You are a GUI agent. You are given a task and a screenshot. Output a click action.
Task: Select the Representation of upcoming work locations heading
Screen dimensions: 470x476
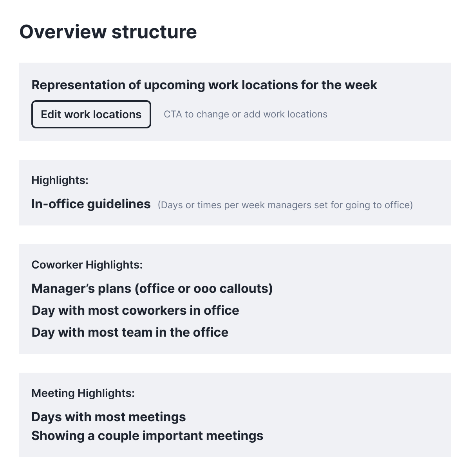click(x=204, y=85)
